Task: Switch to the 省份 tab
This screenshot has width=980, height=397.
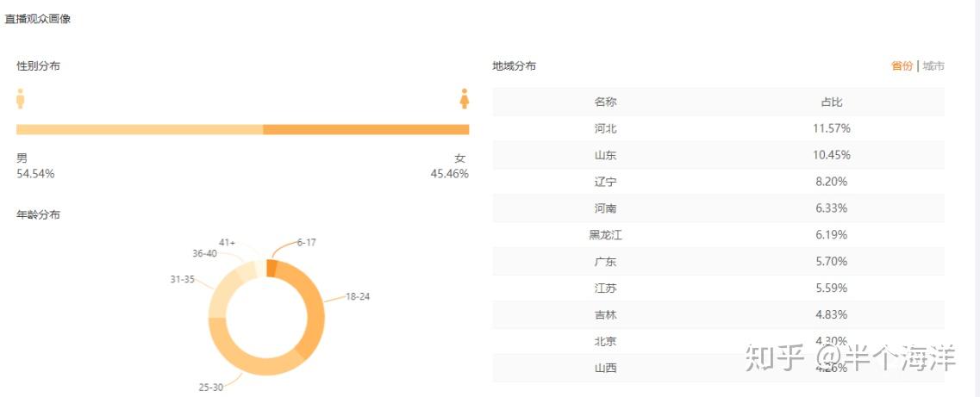Action: click(902, 66)
